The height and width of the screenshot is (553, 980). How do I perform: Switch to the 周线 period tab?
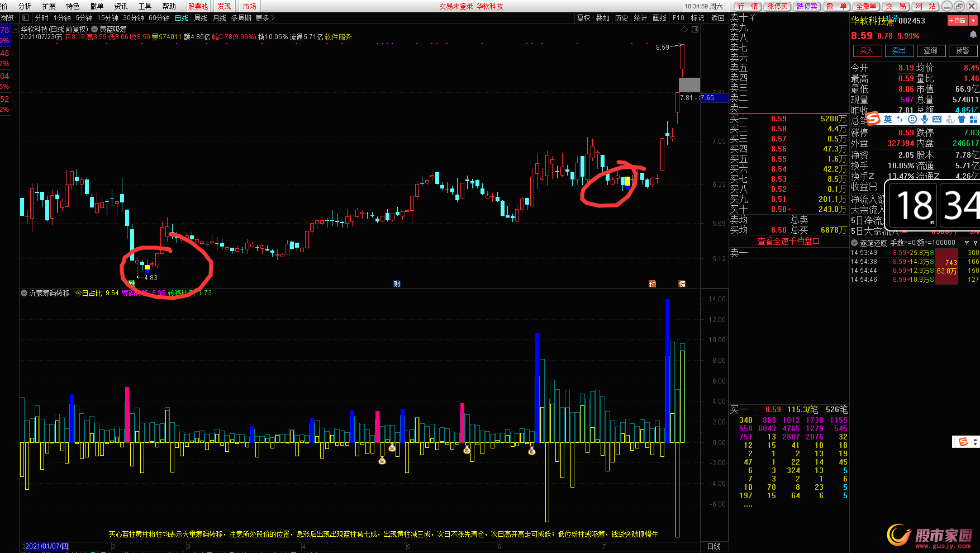click(x=201, y=18)
